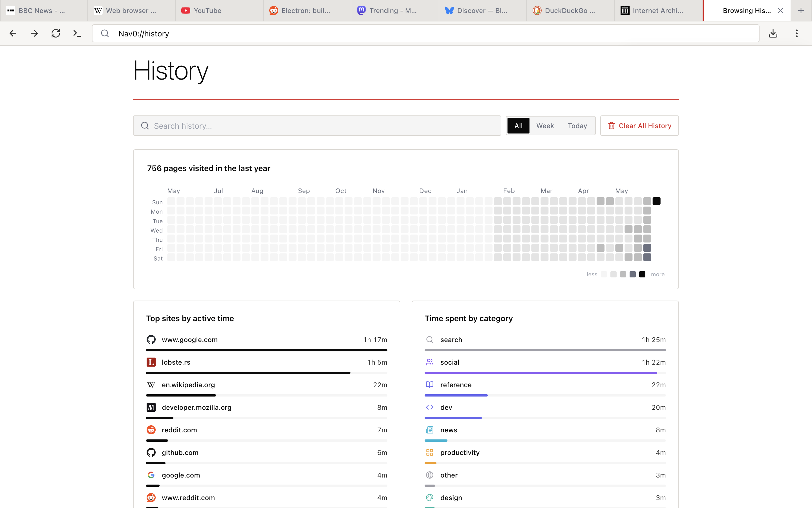Go forward with the forward arrow

coord(34,33)
